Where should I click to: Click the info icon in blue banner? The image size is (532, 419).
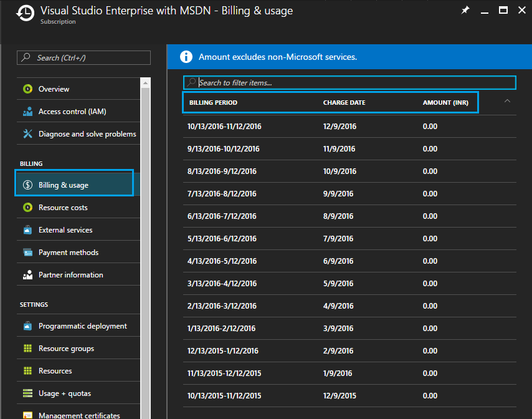[186, 57]
